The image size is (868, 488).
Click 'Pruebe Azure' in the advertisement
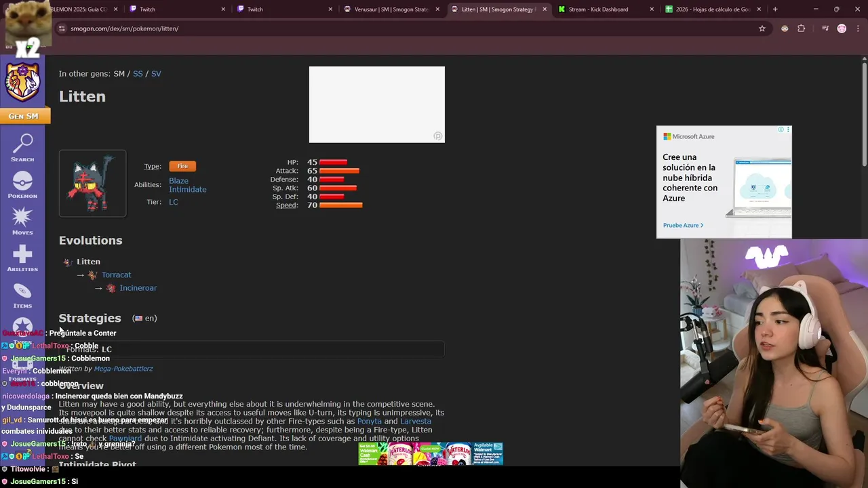683,225
